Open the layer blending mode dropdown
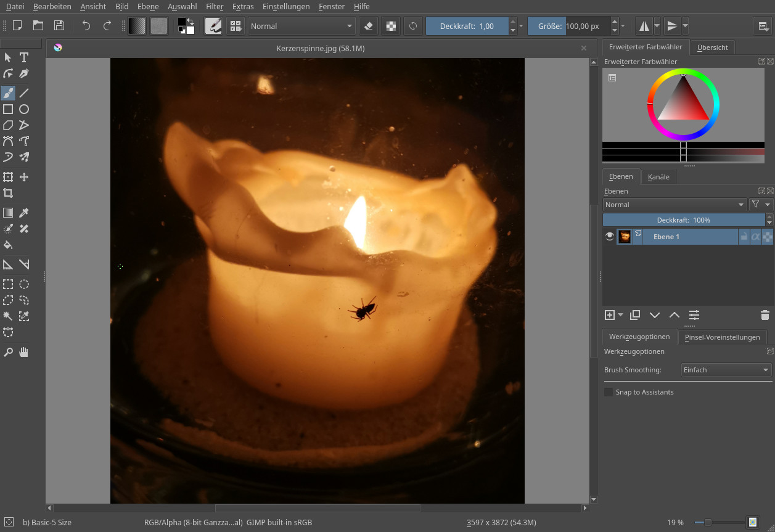 [675, 205]
